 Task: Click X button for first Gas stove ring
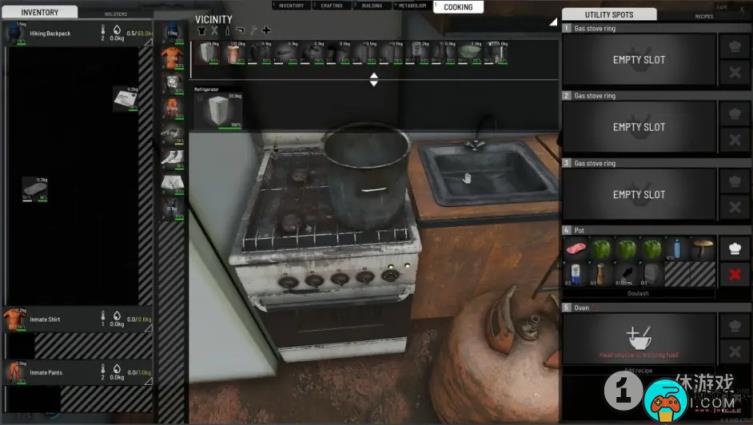tap(735, 73)
